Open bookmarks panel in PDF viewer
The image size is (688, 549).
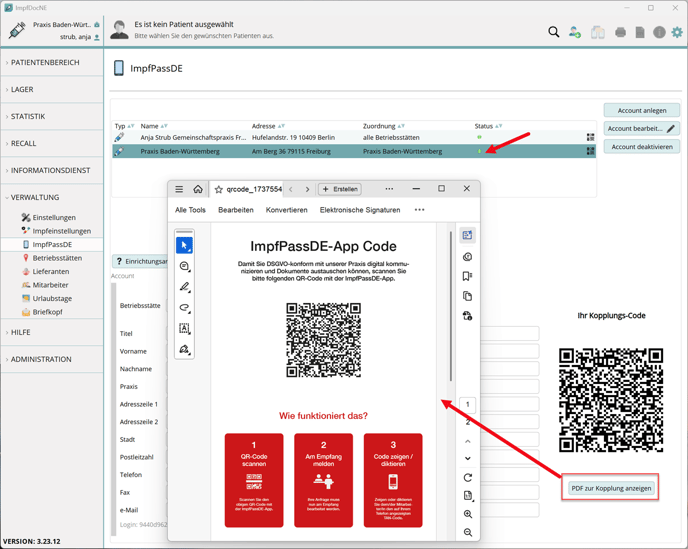click(x=467, y=276)
